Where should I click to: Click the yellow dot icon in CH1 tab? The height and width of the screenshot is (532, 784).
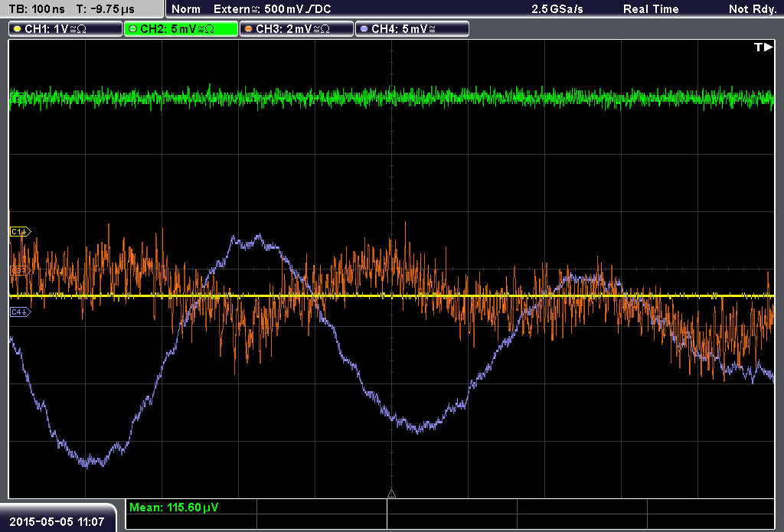18,29
